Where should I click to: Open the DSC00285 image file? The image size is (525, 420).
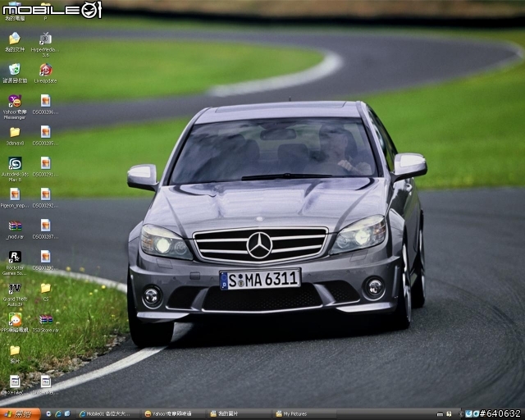(46, 135)
